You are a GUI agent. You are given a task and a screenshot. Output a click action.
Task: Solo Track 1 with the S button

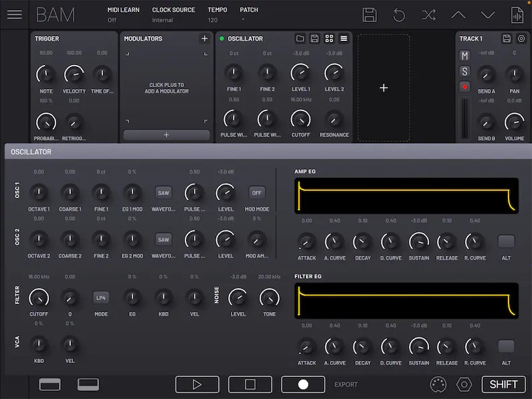point(464,71)
